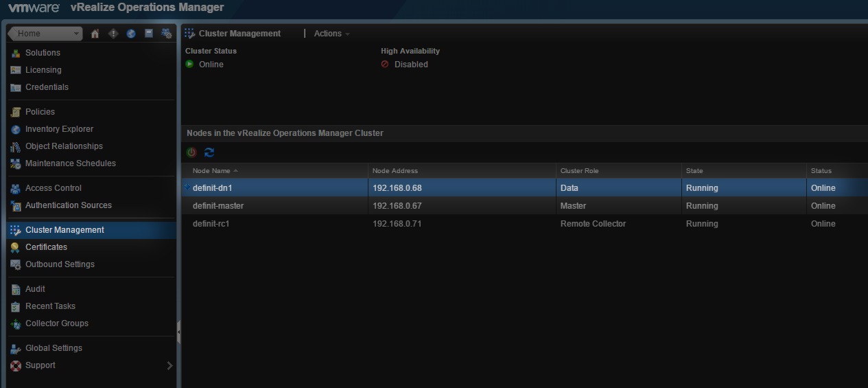Go to Authentication Sources

click(x=69, y=205)
